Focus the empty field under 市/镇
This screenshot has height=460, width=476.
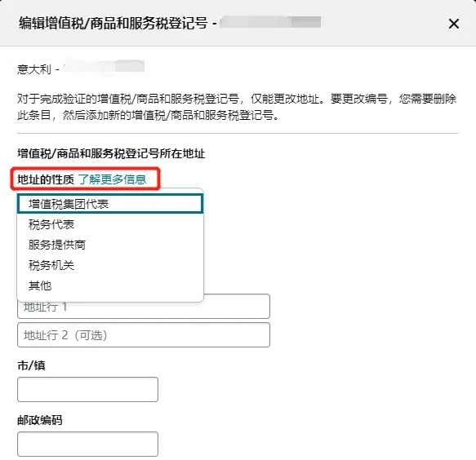click(87, 389)
